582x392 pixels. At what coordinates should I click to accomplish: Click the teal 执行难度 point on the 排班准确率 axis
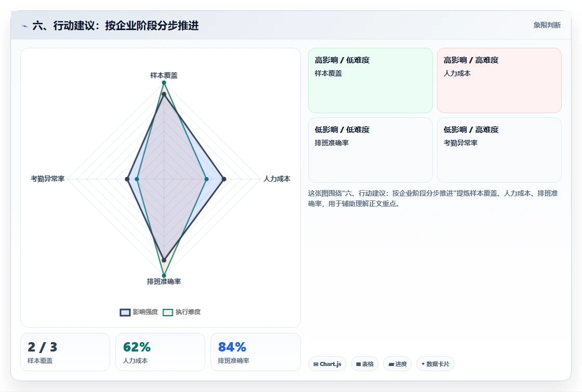tap(164, 276)
